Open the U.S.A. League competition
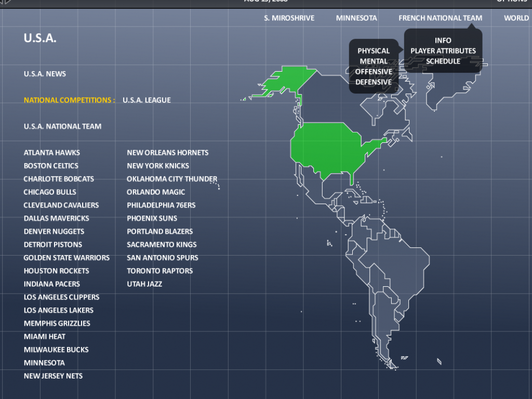 147,100
